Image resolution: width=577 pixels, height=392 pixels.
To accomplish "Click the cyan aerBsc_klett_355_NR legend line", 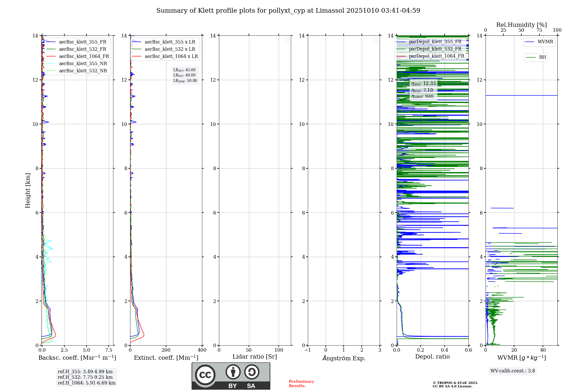I will coord(51,64).
